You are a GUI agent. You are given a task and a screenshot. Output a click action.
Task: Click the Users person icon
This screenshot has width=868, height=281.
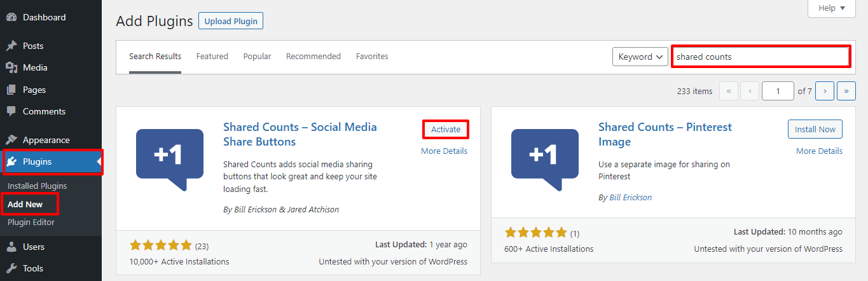[11, 247]
